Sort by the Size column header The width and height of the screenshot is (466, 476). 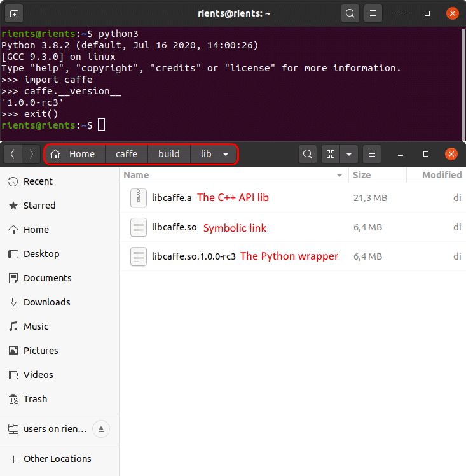378,175
